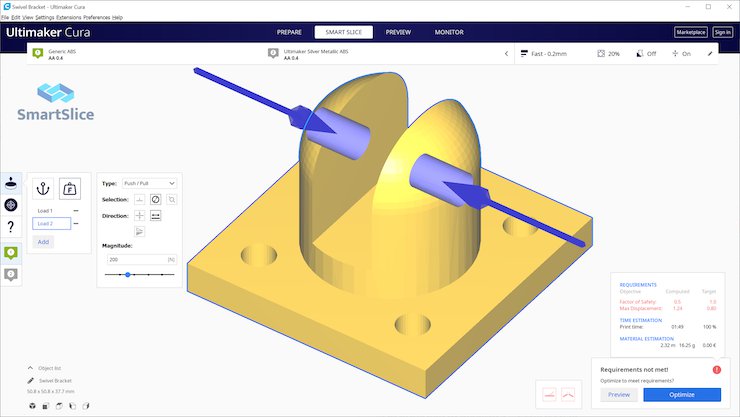This screenshot has width=740, height=417.
Task: Select the force load weight icon
Action: 70,189
